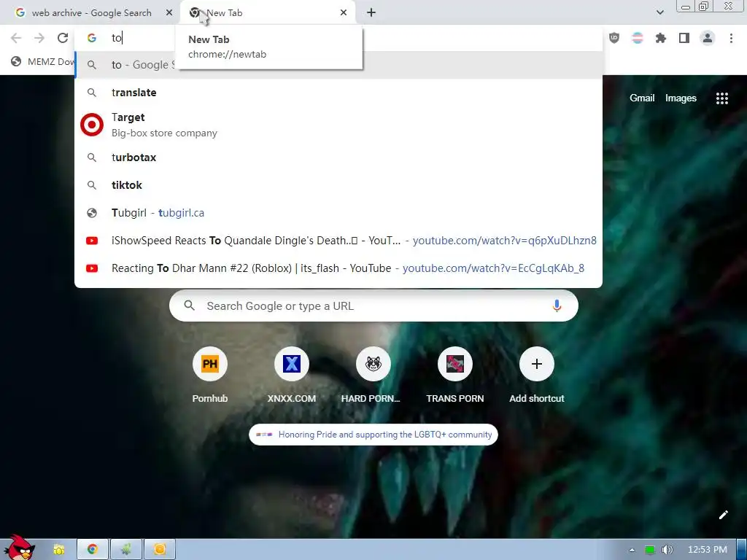Open the Tubgirl tubgirl.ca suggestion

click(338, 213)
